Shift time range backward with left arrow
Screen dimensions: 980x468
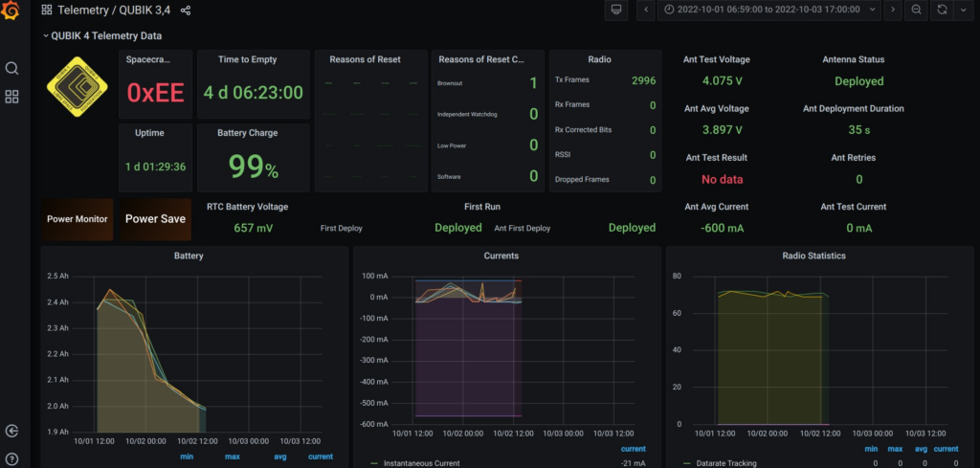coord(647,10)
